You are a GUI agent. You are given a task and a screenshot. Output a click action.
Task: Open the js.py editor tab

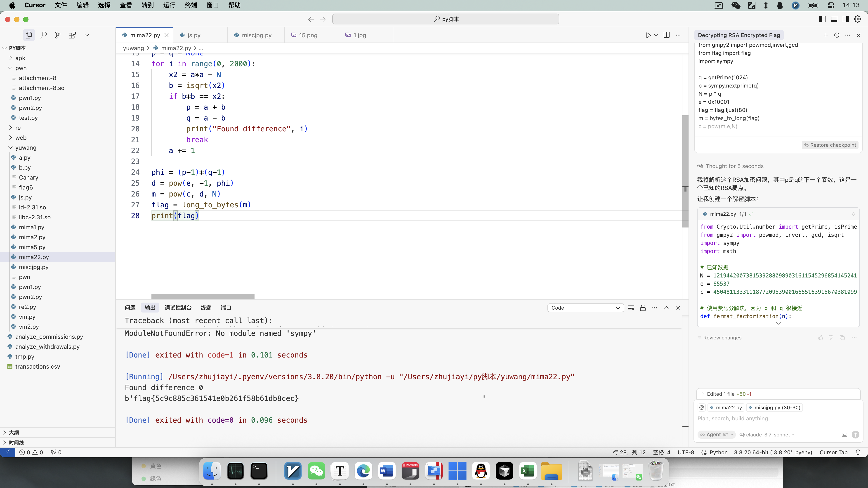tap(200, 35)
